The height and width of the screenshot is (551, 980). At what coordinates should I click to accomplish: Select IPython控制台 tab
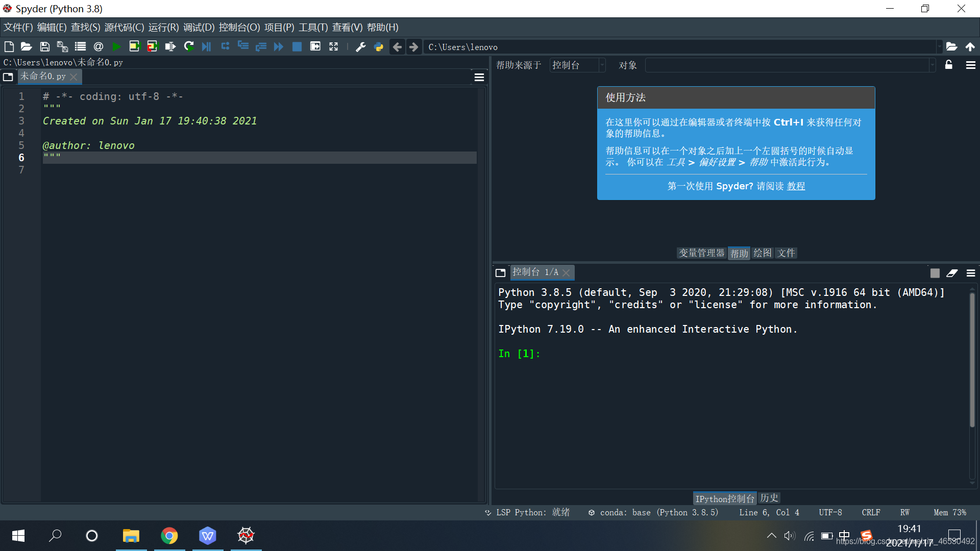point(725,498)
